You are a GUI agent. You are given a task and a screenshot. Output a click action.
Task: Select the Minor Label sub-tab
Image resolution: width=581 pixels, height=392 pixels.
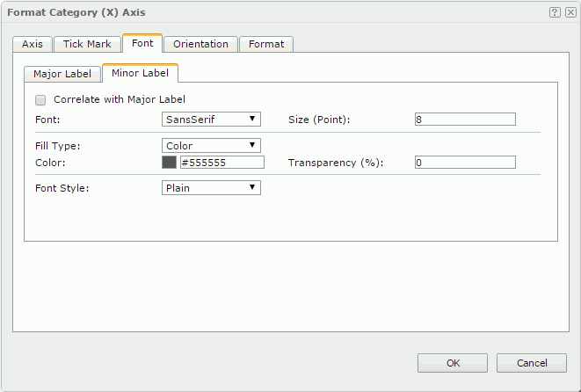point(140,73)
